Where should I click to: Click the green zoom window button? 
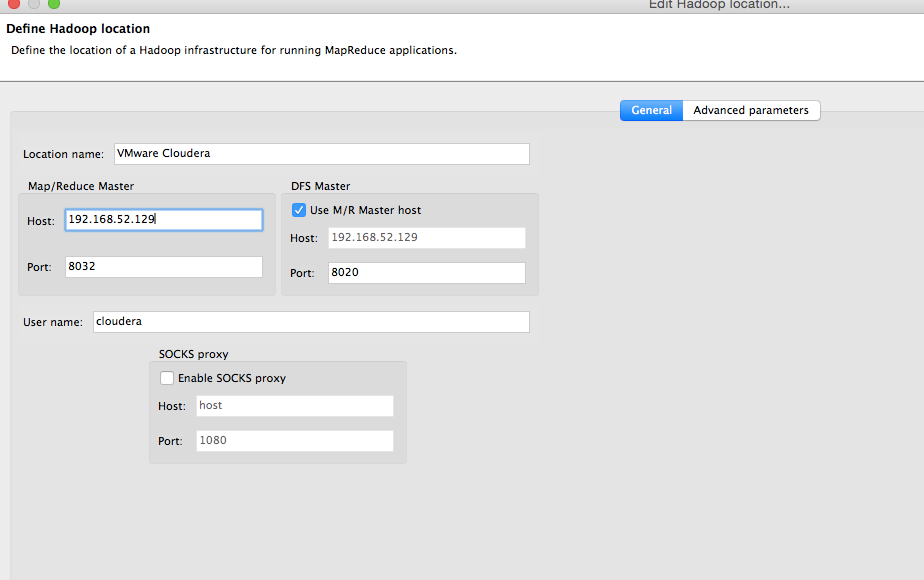tap(54, 4)
